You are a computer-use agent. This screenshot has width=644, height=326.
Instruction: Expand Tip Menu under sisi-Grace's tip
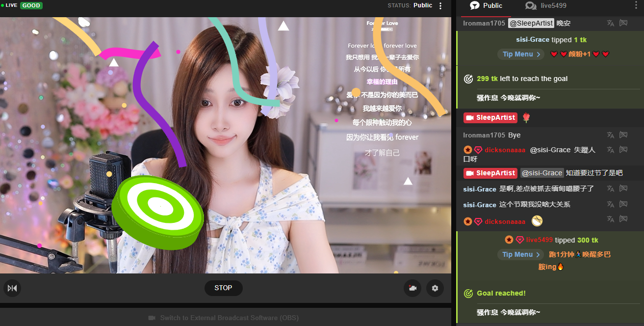coord(521,54)
